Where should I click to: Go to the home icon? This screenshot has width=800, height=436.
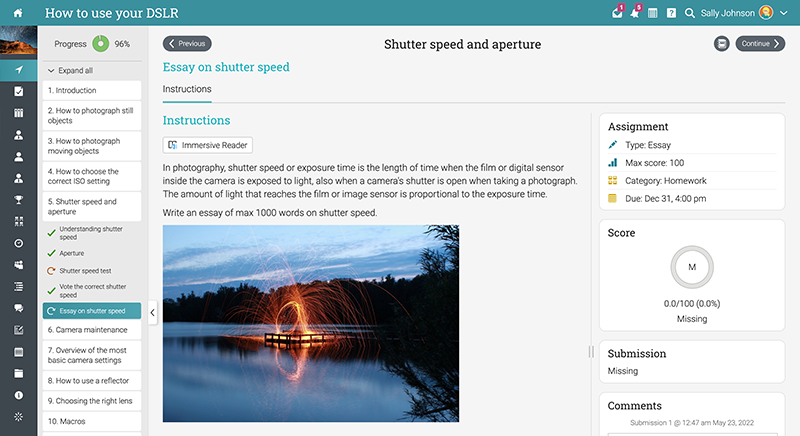pyautogui.click(x=18, y=13)
